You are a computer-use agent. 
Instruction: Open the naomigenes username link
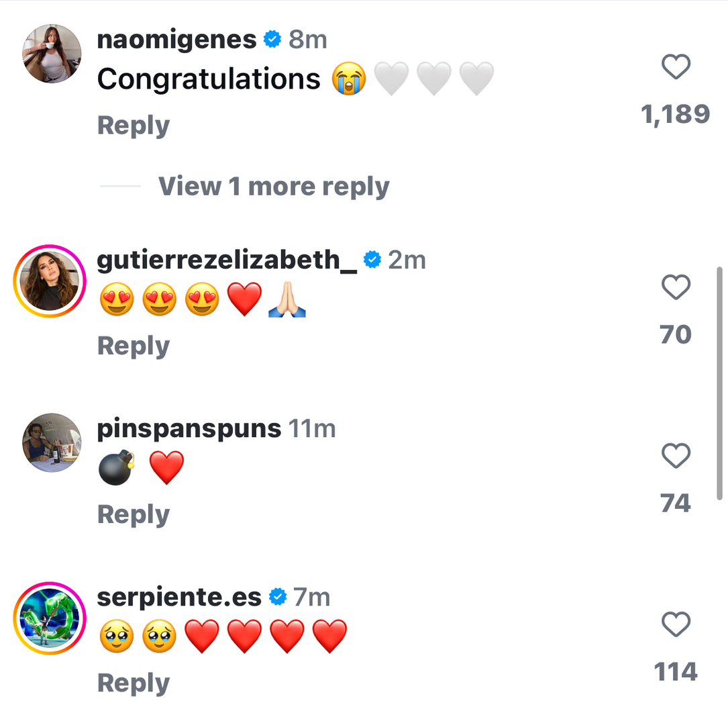coord(176,40)
